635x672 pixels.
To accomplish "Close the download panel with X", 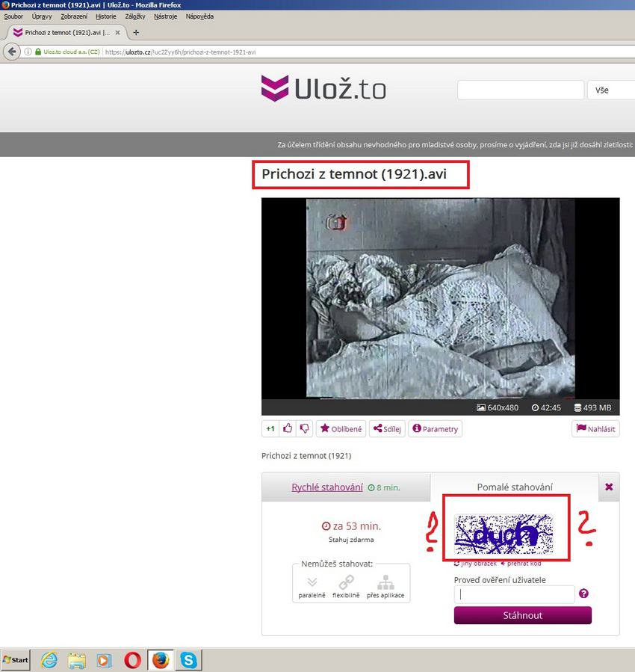I will (x=609, y=487).
